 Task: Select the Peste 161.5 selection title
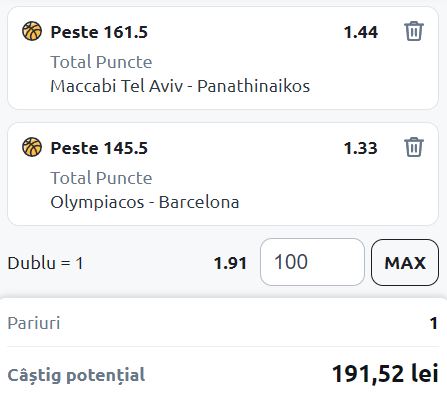point(99,32)
